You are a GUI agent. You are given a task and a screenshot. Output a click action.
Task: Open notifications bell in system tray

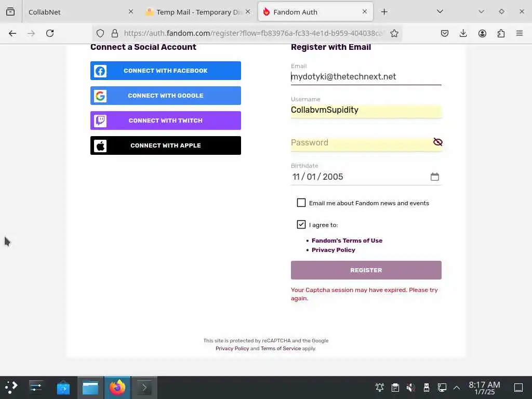click(x=380, y=388)
